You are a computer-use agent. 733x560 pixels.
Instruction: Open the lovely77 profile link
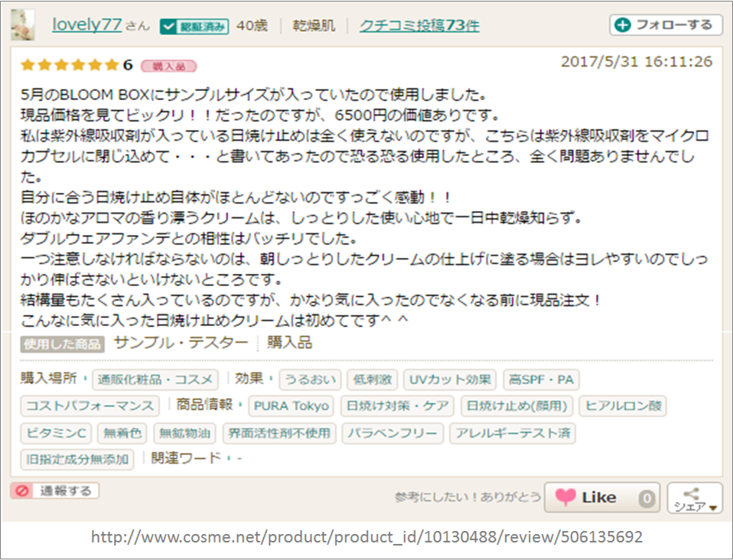pyautogui.click(x=86, y=24)
